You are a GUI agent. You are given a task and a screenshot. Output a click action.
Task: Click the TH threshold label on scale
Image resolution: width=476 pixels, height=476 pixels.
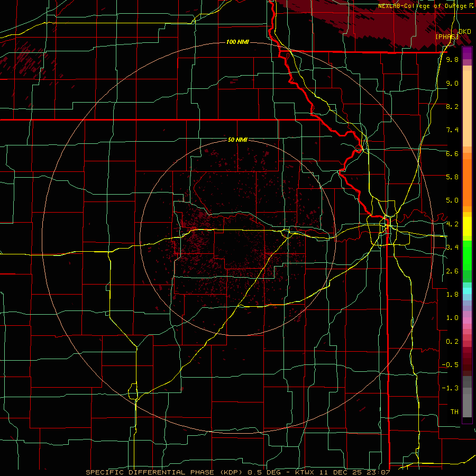[454, 412]
